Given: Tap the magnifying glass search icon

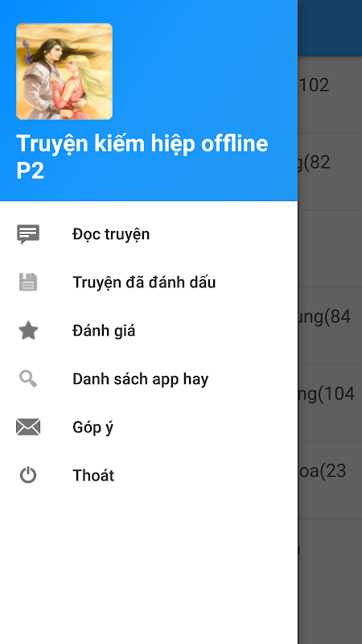Looking at the screenshot, I should (28, 378).
